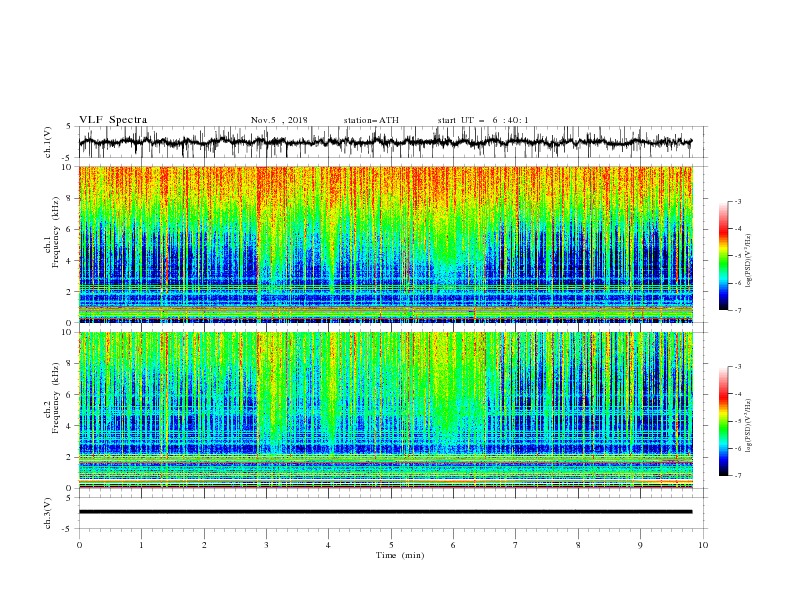Image resolution: width=792 pixels, height=612 pixels.
Task: Click the ch.1 voltage waveform trace
Action: [x=385, y=142]
